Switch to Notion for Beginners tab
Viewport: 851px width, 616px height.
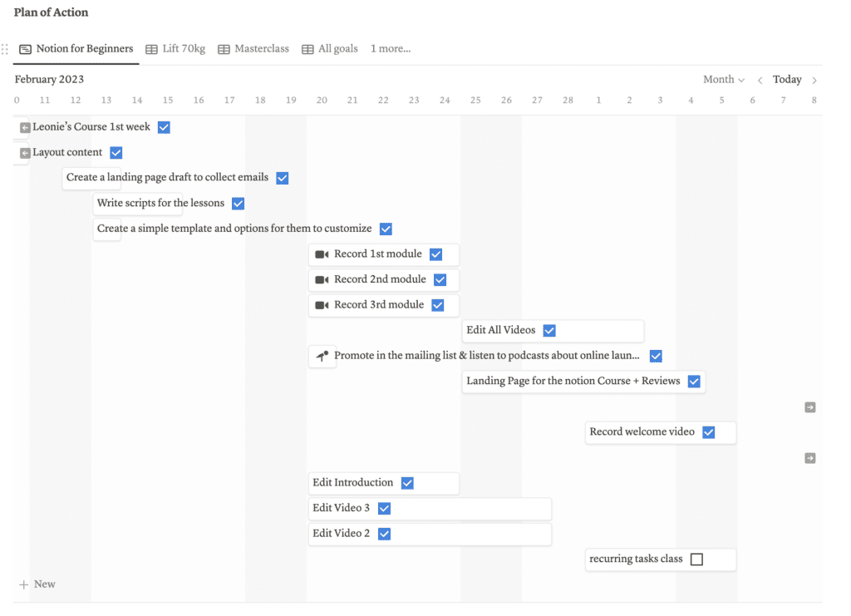click(x=76, y=49)
